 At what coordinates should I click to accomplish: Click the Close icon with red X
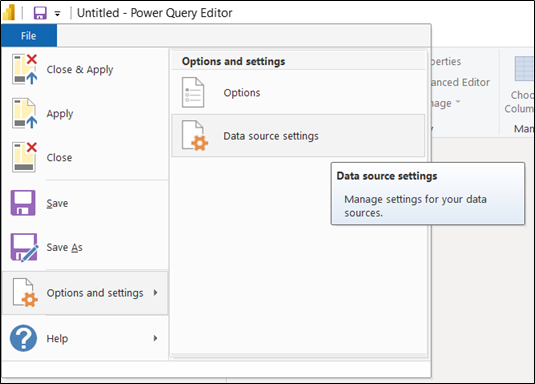(24, 157)
